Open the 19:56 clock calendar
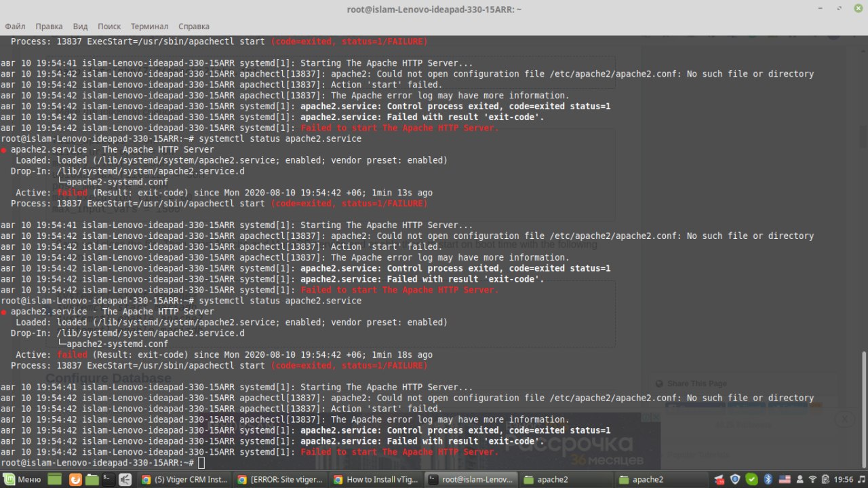 coord(844,480)
